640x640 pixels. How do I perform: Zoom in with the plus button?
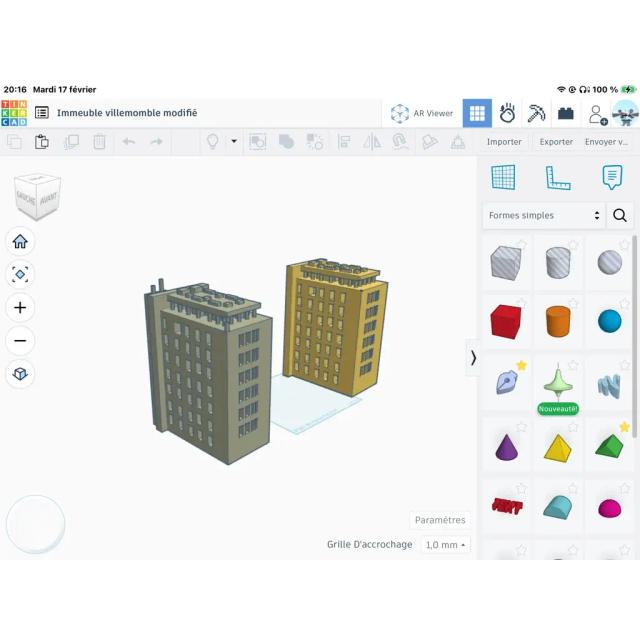(x=20, y=307)
